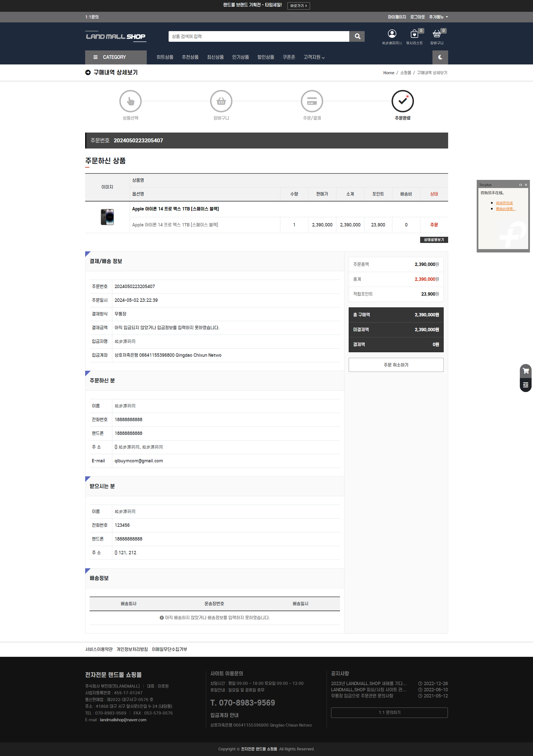The height and width of the screenshot is (756, 533).
Task: Click the recipient address 121, 212
Action: click(x=125, y=553)
